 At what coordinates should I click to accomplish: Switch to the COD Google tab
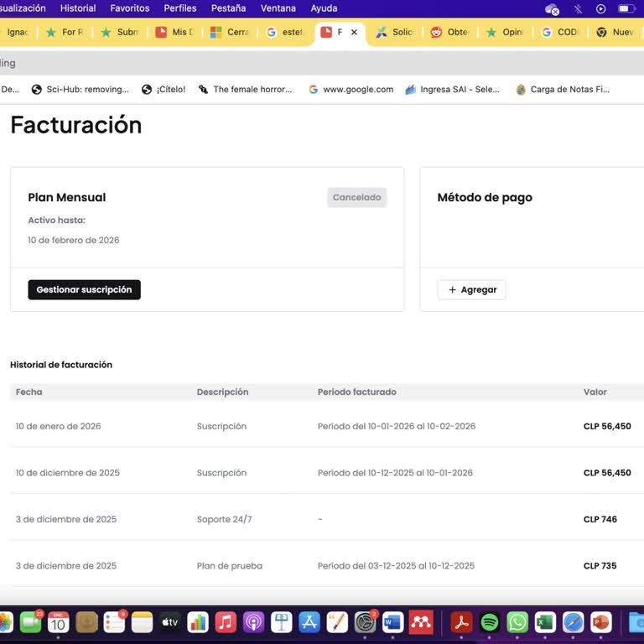pos(560,32)
